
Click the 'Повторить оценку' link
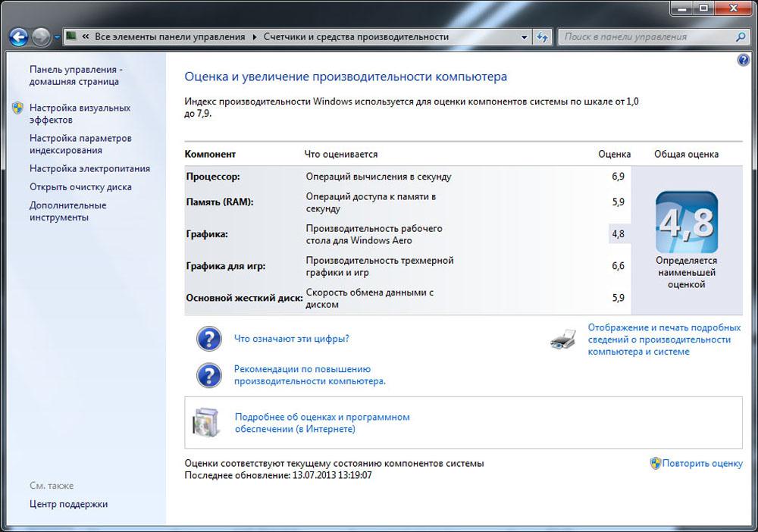pos(702,463)
